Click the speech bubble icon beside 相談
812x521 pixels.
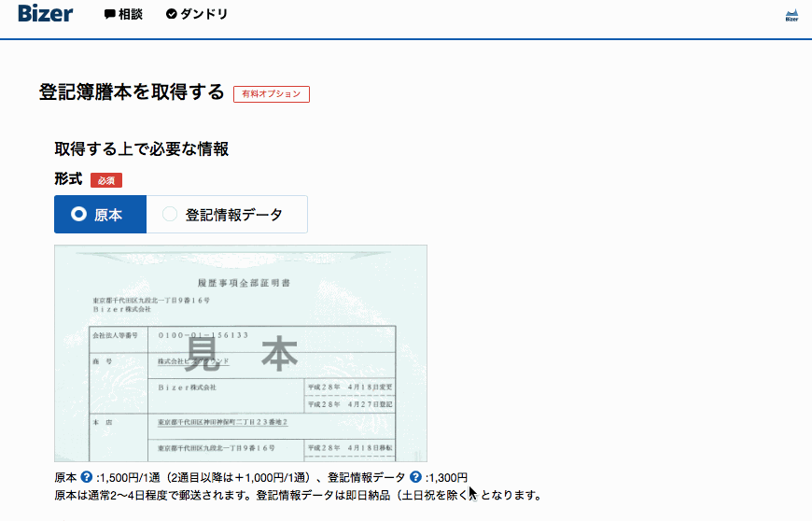pos(110,15)
